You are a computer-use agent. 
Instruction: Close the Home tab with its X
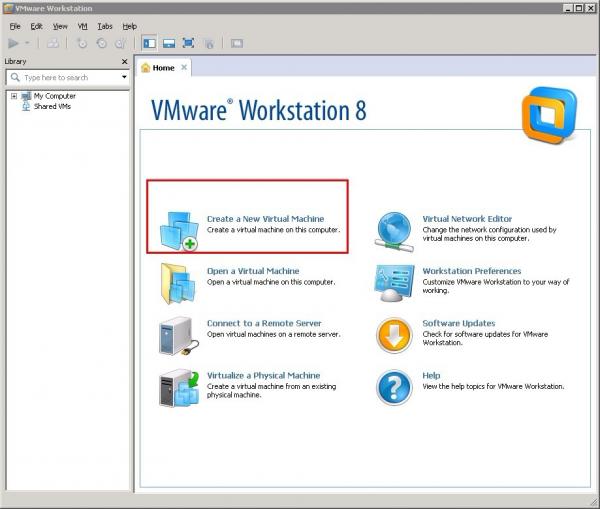(x=184, y=67)
